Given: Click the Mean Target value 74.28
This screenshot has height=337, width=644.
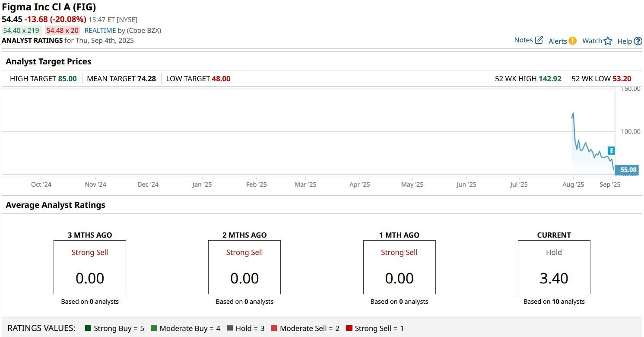Looking at the screenshot, I should click(x=146, y=79).
